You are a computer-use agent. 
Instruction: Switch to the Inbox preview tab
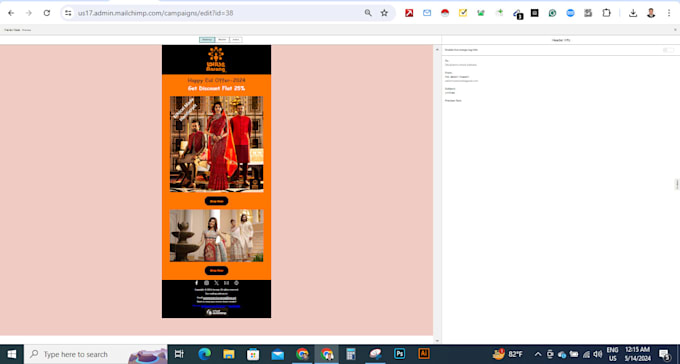pos(235,40)
